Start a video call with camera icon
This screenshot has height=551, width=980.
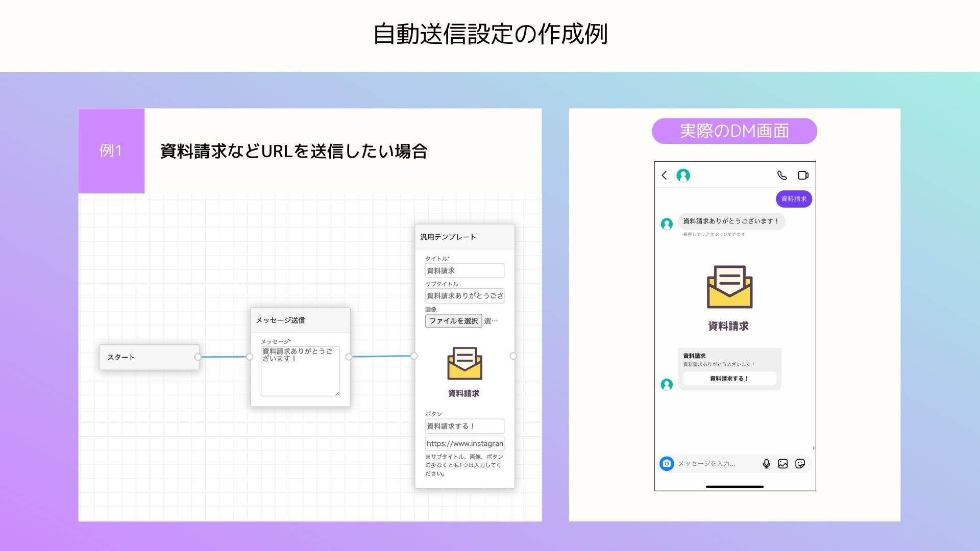(x=803, y=176)
